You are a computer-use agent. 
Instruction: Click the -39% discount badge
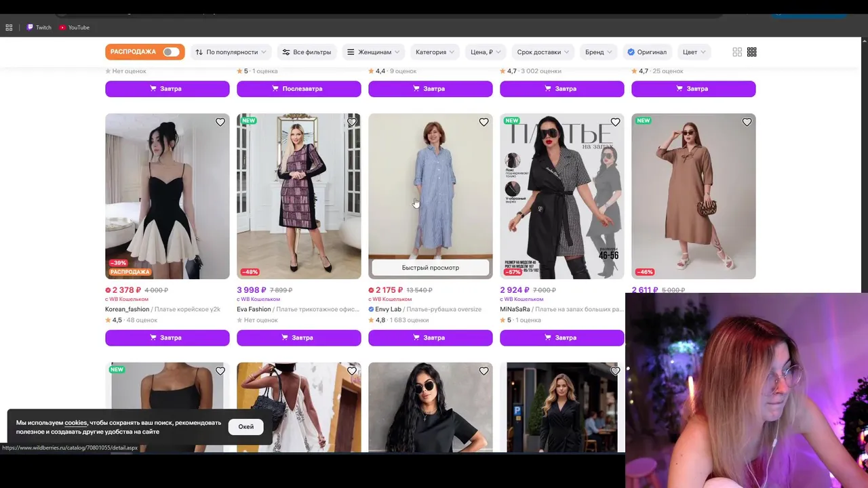click(119, 263)
